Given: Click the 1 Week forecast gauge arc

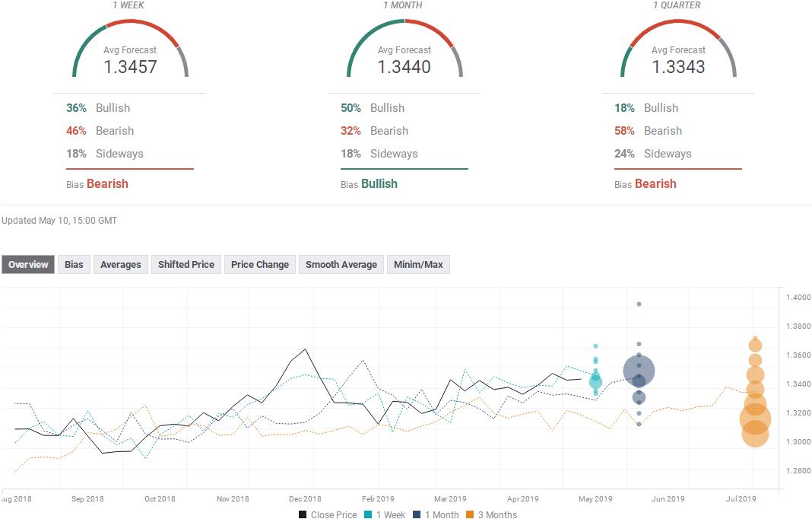Looking at the screenshot, I should tap(130, 25).
